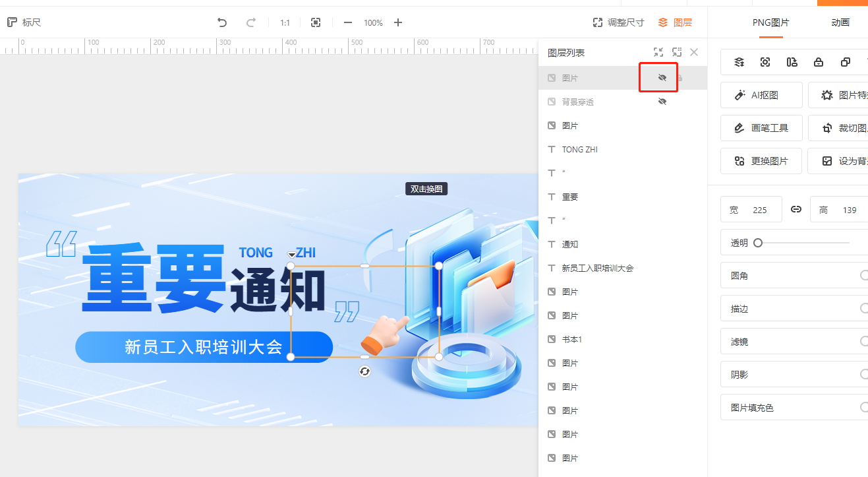Click the image icon beside 书本1 layer
Image resolution: width=868 pixels, height=477 pixels.
(x=552, y=339)
